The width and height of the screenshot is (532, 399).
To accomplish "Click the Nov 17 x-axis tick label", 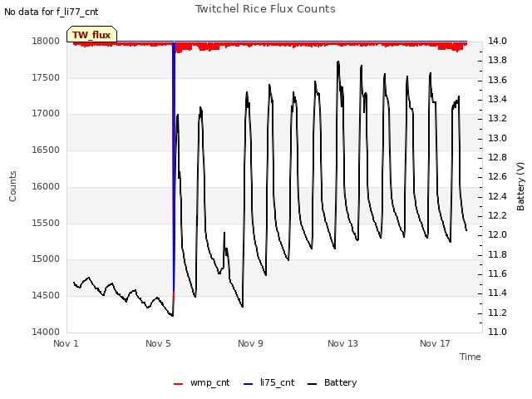I will coord(435,343).
